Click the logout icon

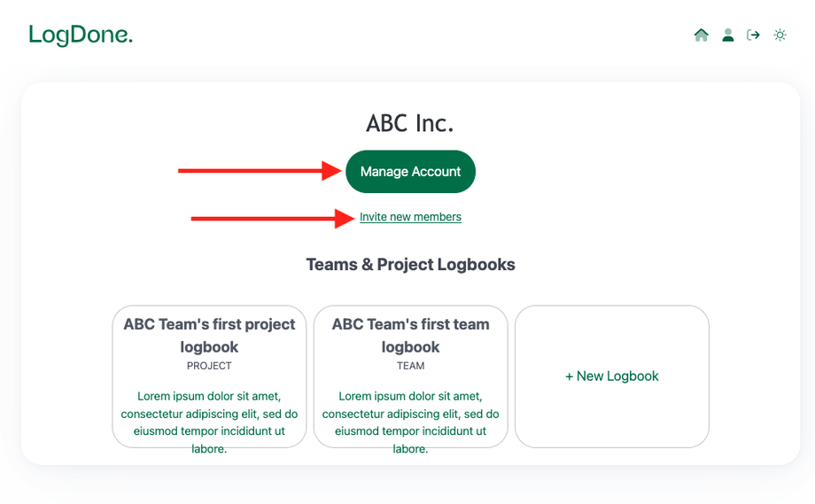coord(754,35)
